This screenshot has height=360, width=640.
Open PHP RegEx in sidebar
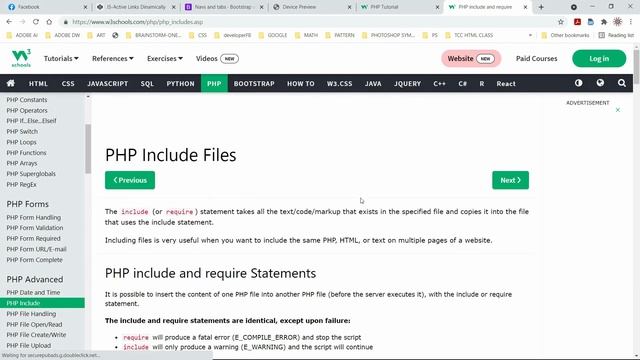click(x=21, y=184)
